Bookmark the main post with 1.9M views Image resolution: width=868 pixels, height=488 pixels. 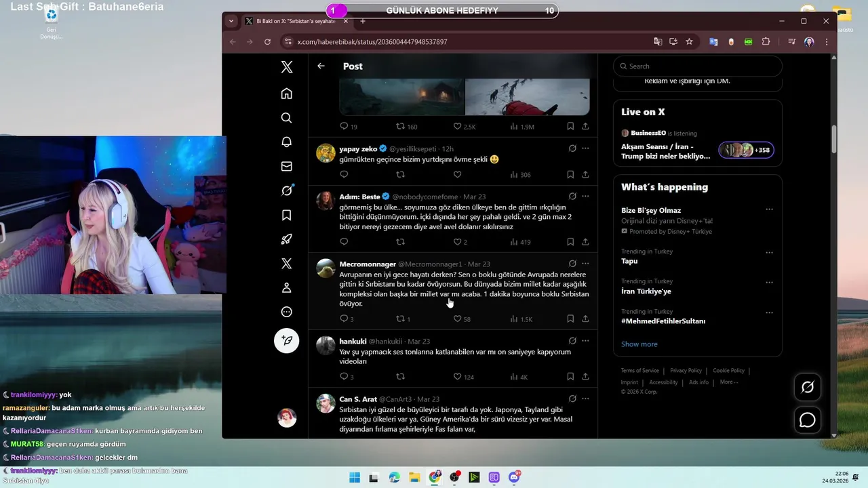point(570,127)
